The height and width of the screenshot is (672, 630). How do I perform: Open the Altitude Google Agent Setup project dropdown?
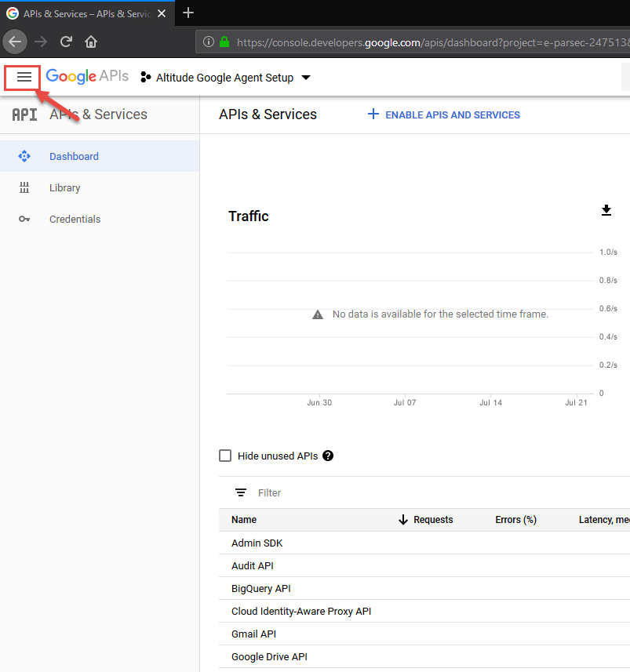[x=225, y=78]
